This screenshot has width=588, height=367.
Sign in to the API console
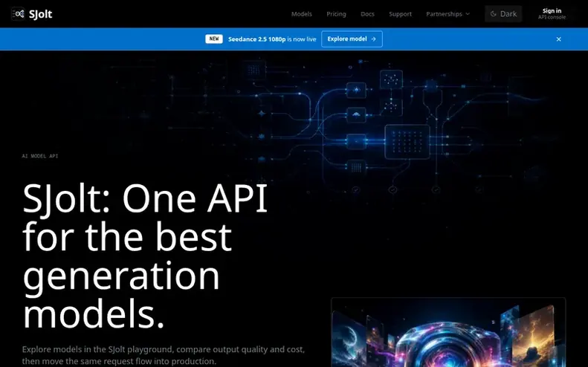tap(552, 14)
